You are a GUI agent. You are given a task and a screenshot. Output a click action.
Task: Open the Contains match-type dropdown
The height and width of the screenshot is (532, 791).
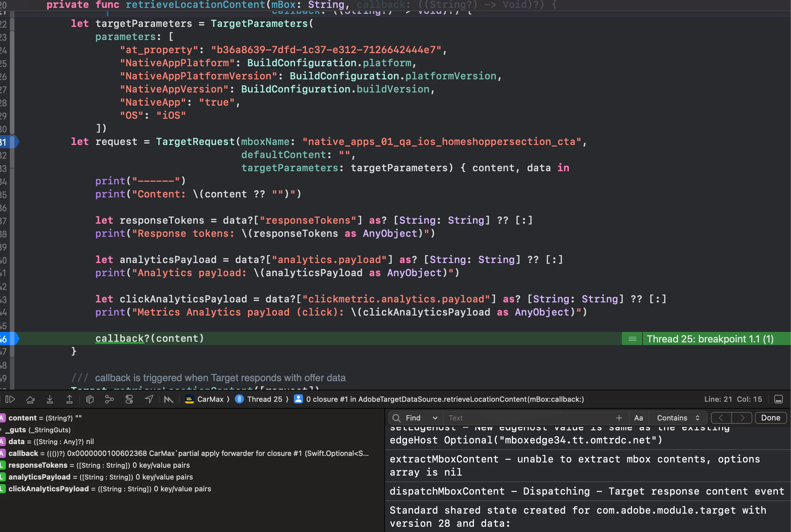click(678, 418)
